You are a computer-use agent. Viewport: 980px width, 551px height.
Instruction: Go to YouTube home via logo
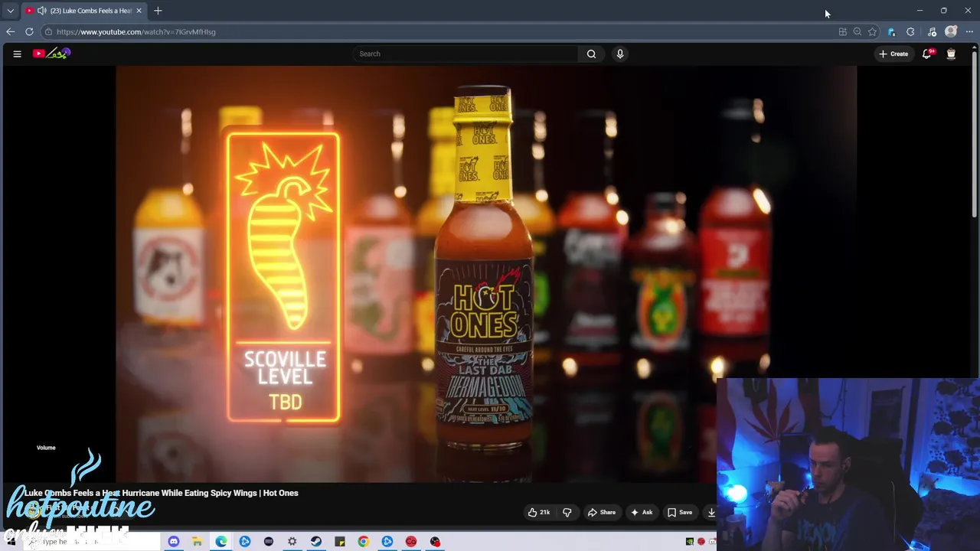(x=51, y=54)
